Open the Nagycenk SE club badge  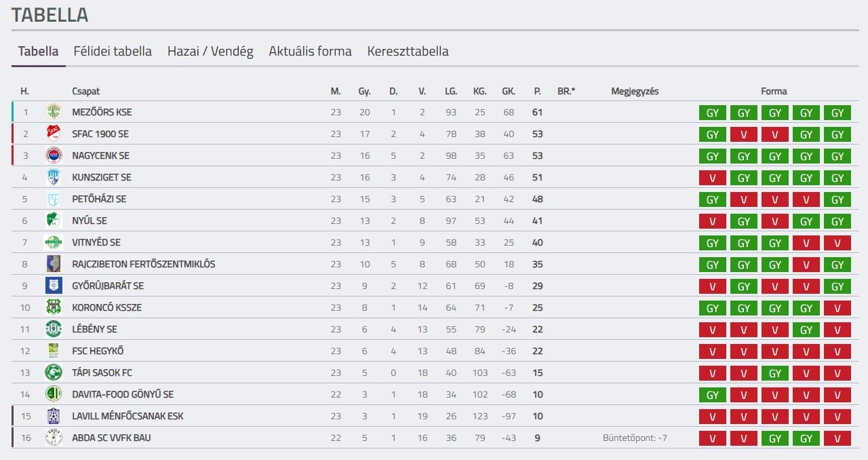point(53,155)
